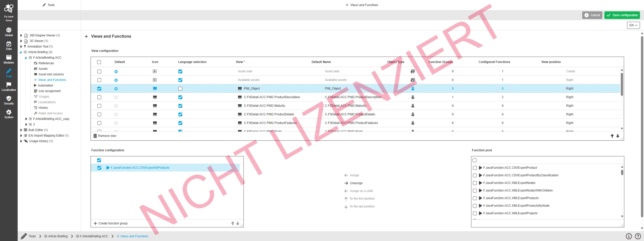
Task: Click the Function pool list scrollbar
Action: click(622, 172)
